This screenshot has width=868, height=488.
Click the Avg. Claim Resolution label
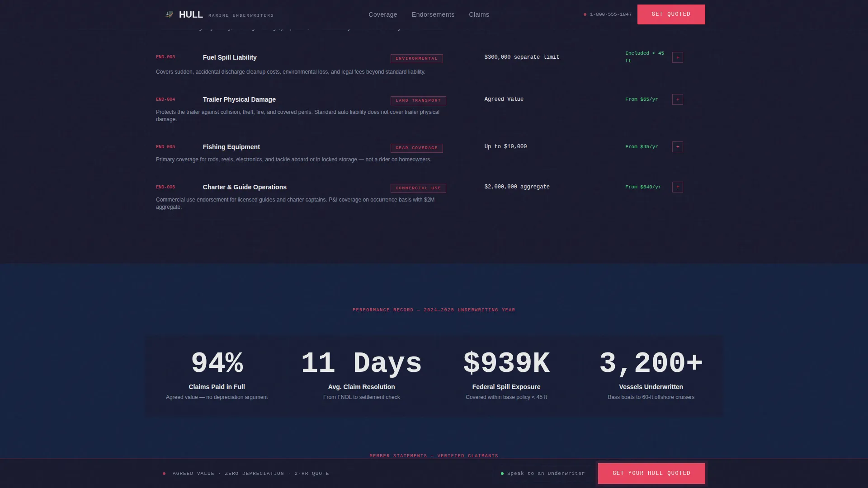362,387
